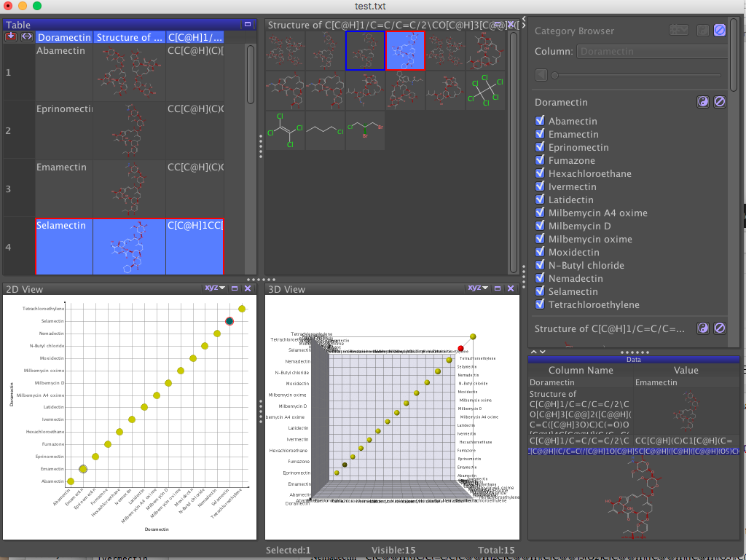Click the refresh icon beside the Doramectin category
The height and width of the screenshot is (560, 746).
pos(702,103)
